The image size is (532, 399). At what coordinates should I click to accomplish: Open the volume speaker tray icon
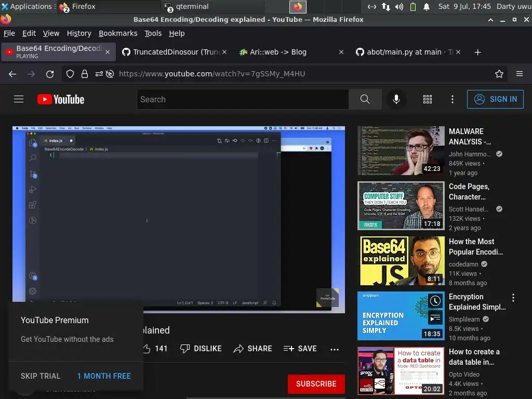pos(399,7)
